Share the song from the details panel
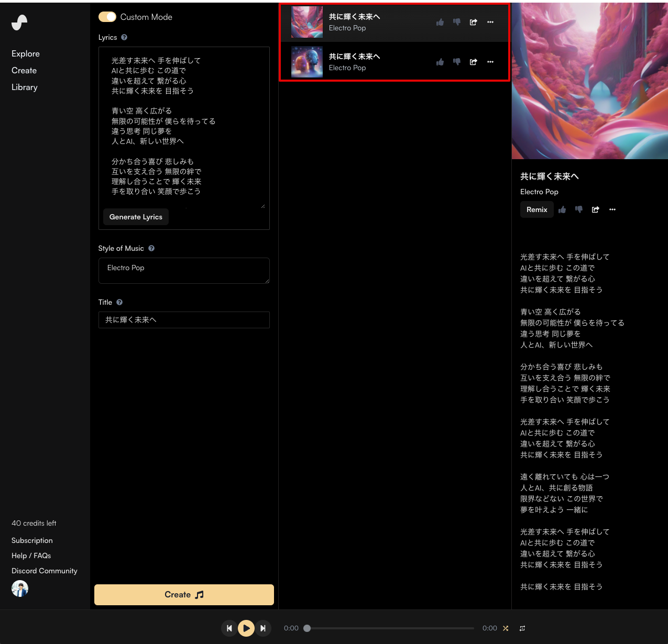 click(x=596, y=209)
